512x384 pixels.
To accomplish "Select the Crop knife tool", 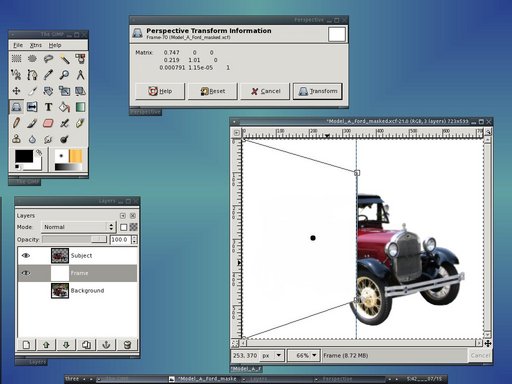I will tap(32, 91).
